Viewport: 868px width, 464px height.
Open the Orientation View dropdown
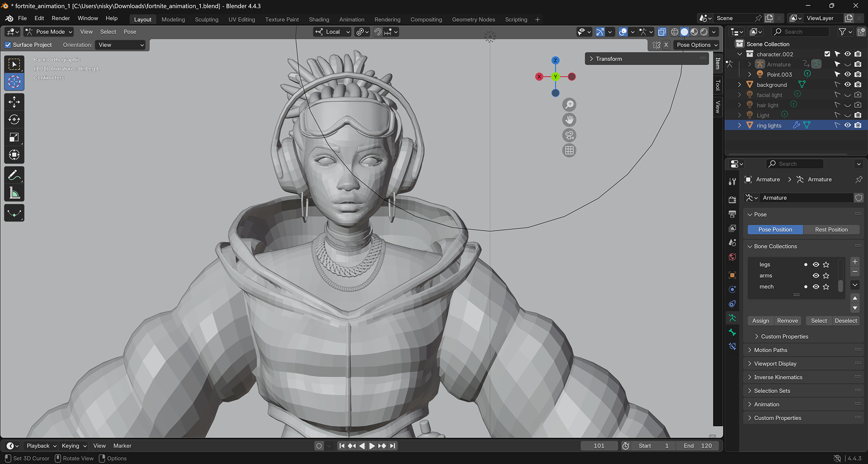pos(121,45)
